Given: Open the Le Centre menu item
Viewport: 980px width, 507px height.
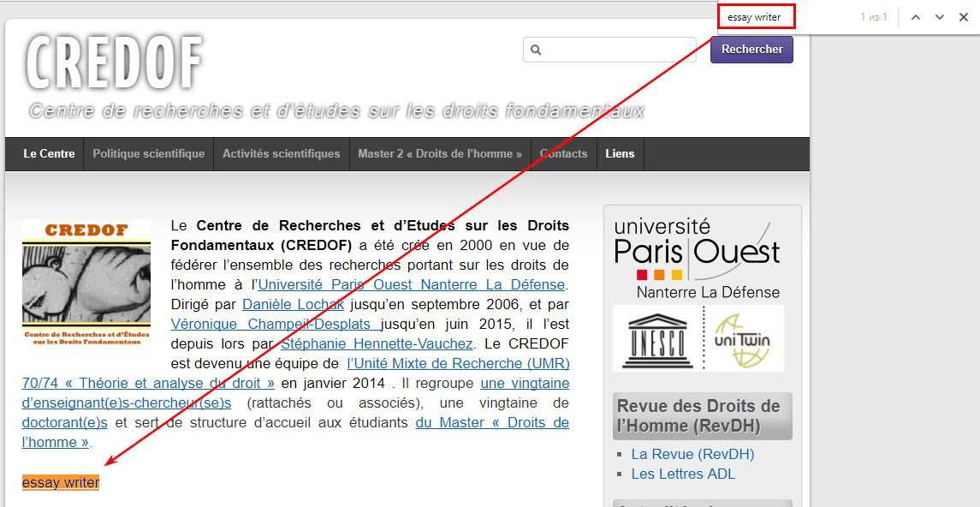Looking at the screenshot, I should [49, 154].
